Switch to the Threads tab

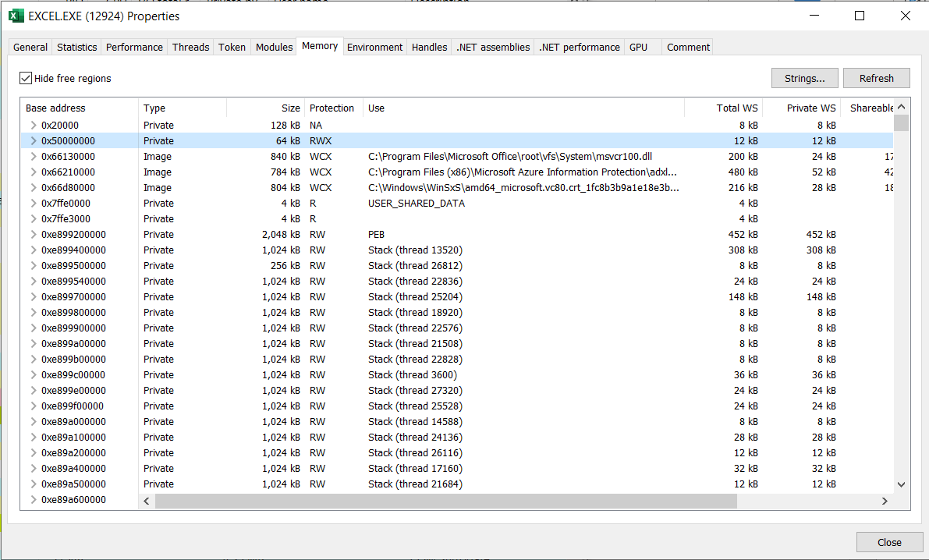coord(190,47)
